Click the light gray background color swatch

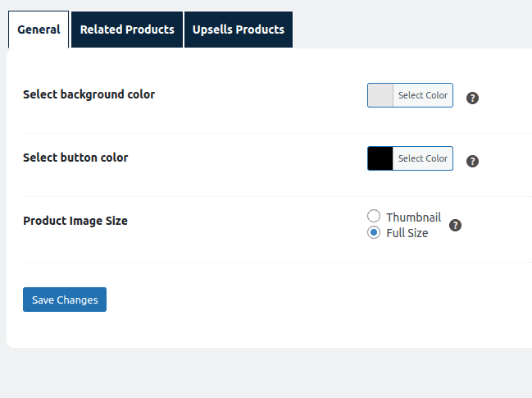[381, 95]
